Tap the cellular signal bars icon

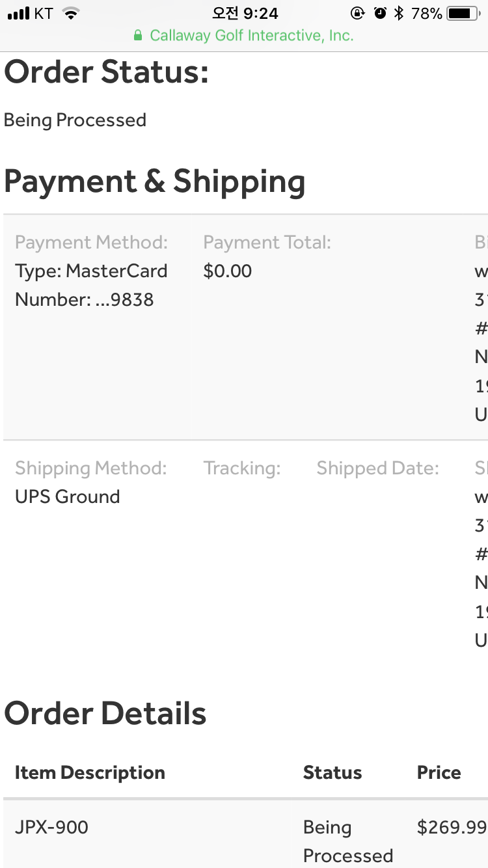[x=19, y=14]
